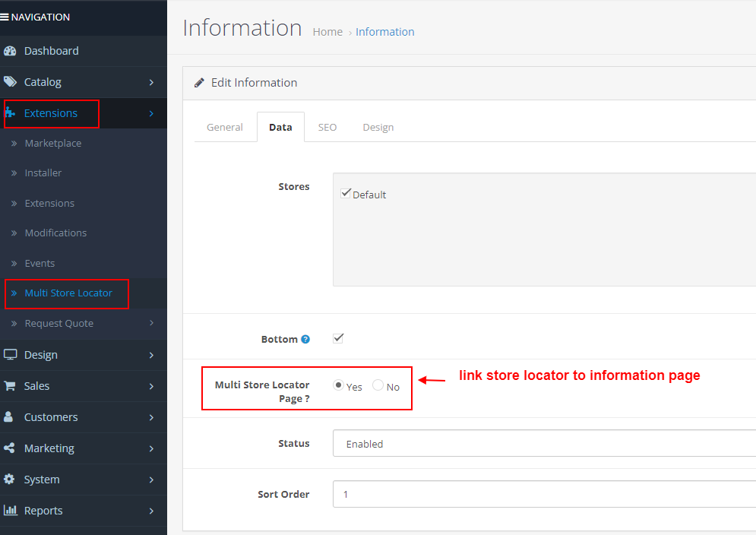Viewport: 756px width, 535px height.
Task: Click the Catalog tags icon
Action: [x=10, y=81]
